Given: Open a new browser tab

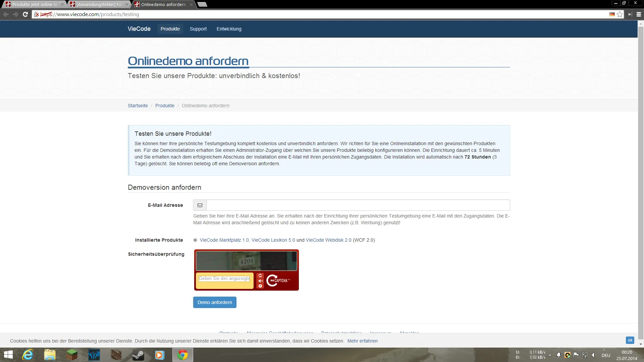Looking at the screenshot, I should tap(202, 4).
